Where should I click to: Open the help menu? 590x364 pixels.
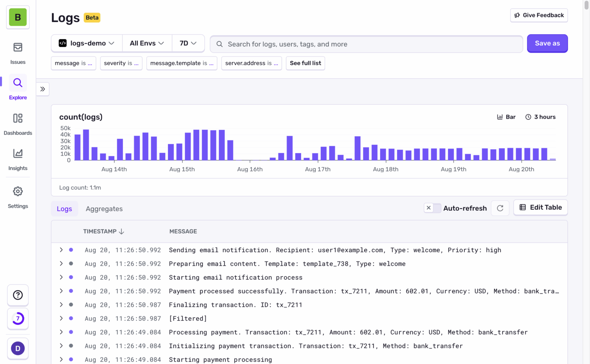(x=18, y=295)
